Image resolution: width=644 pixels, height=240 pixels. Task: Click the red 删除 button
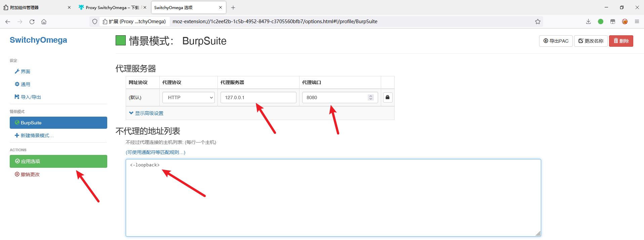pyautogui.click(x=621, y=41)
